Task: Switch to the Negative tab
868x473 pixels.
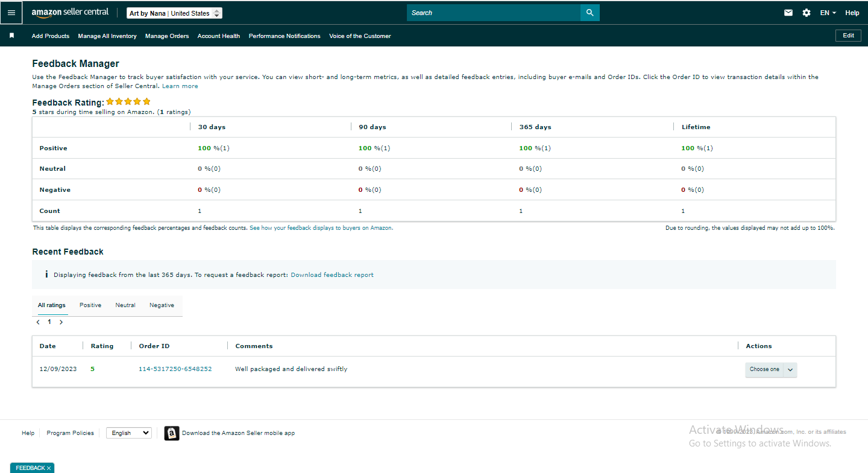Action: [162, 305]
